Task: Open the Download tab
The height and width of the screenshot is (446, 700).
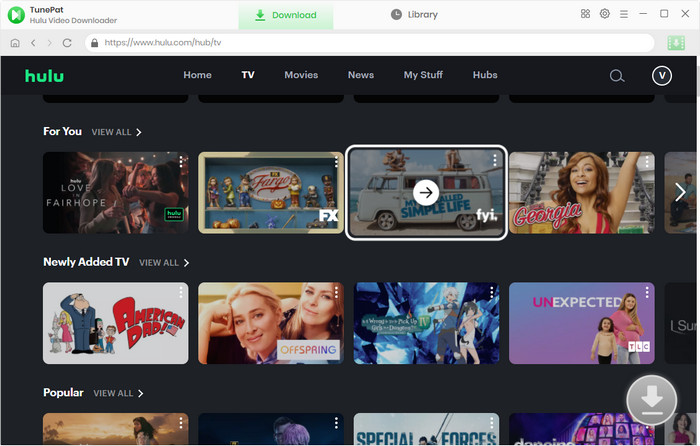Action: pos(286,15)
